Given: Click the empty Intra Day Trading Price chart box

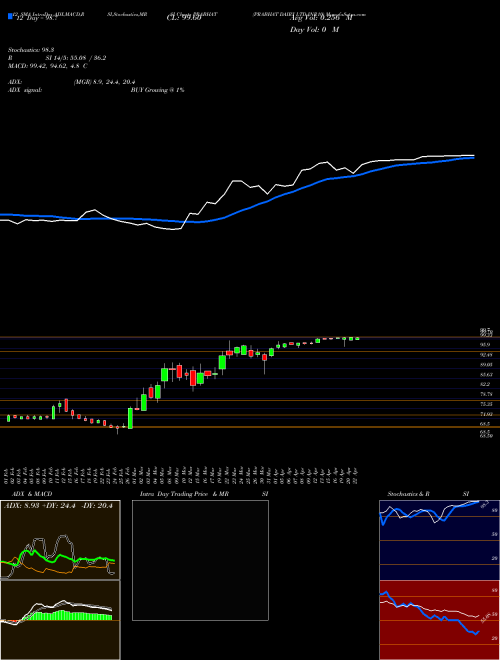Looking at the screenshot, I should click(x=200, y=560).
